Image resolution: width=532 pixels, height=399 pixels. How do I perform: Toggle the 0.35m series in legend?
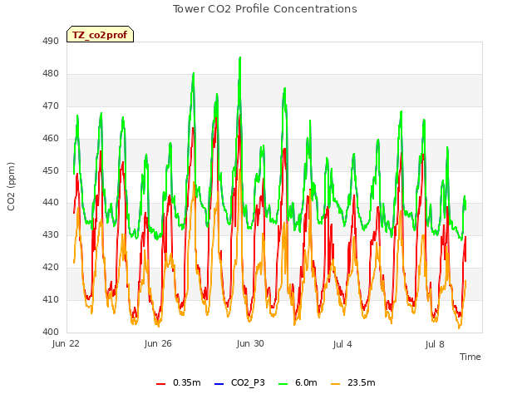pyautogui.click(x=179, y=383)
